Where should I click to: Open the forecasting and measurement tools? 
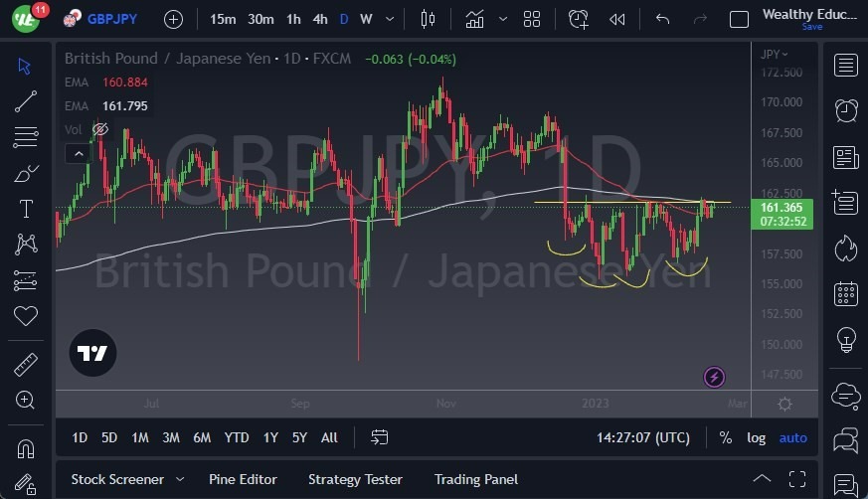click(x=26, y=280)
